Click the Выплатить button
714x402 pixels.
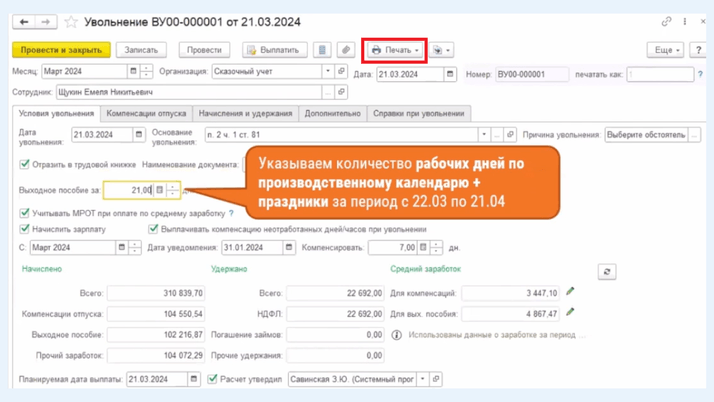(x=275, y=50)
